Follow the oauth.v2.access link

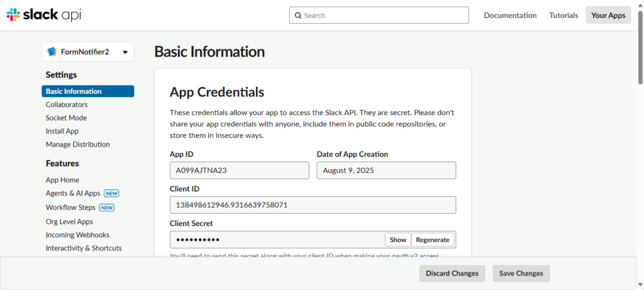(415, 256)
